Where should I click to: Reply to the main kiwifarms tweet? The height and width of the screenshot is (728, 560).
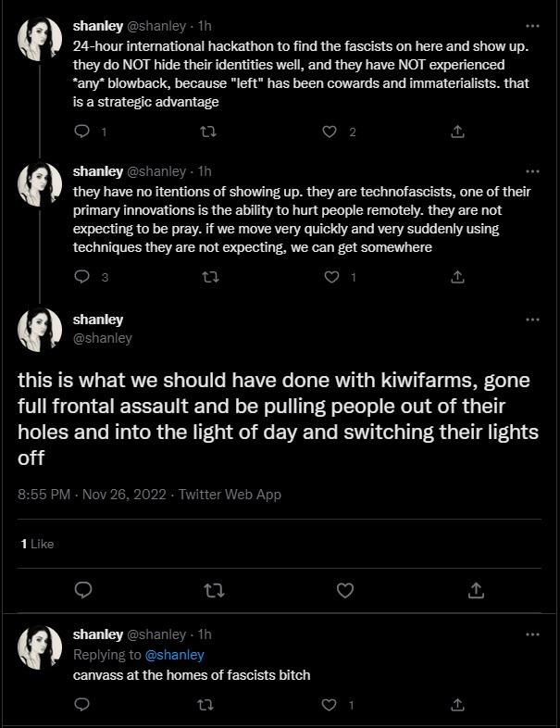(x=81, y=589)
